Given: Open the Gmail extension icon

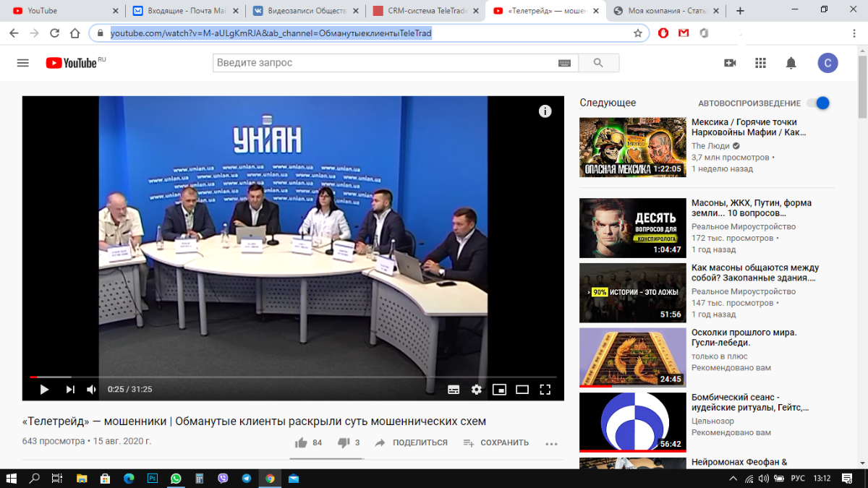Looking at the screenshot, I should (x=684, y=33).
